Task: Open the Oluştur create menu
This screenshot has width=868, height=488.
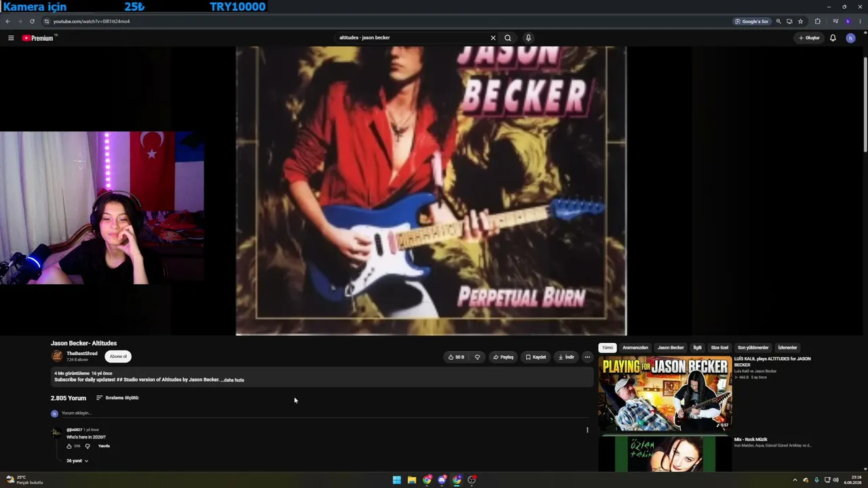Action: point(809,38)
